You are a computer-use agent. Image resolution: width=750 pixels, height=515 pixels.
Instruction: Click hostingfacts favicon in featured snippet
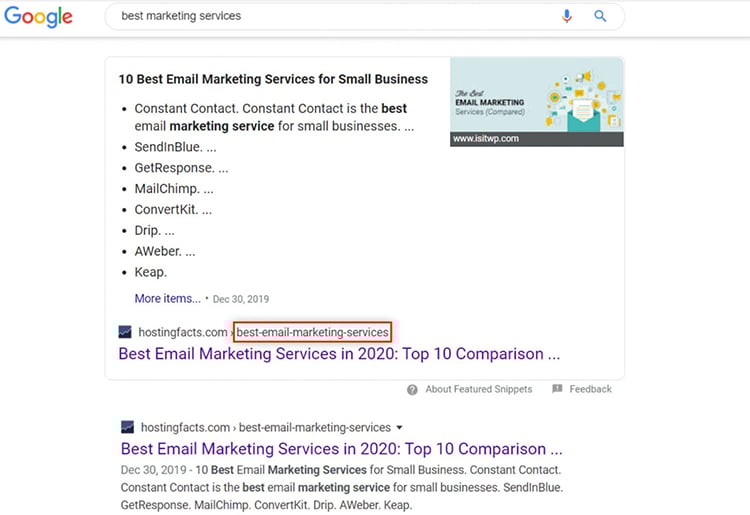pos(125,331)
